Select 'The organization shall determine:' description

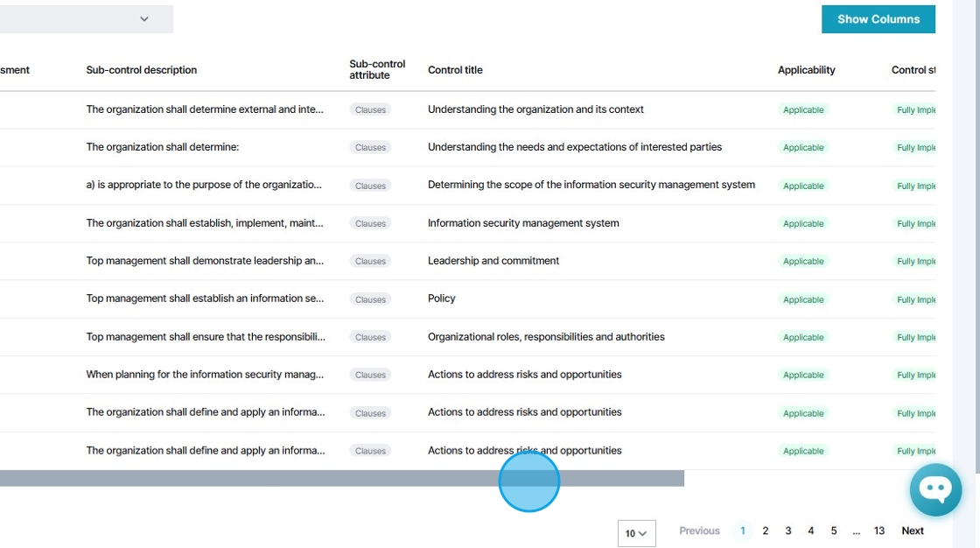[x=163, y=147]
